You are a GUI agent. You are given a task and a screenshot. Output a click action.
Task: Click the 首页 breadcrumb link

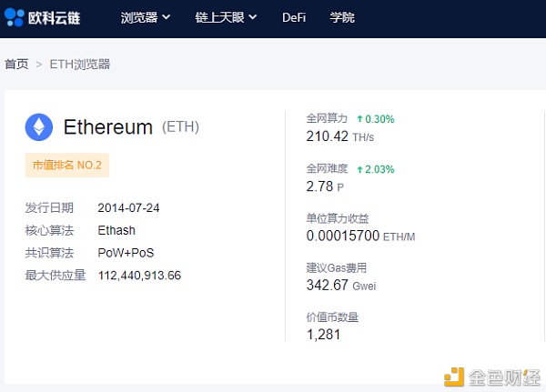[16, 64]
